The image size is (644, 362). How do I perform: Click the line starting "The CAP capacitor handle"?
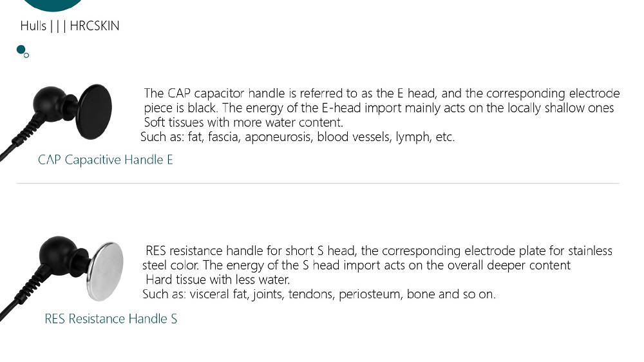381,94
